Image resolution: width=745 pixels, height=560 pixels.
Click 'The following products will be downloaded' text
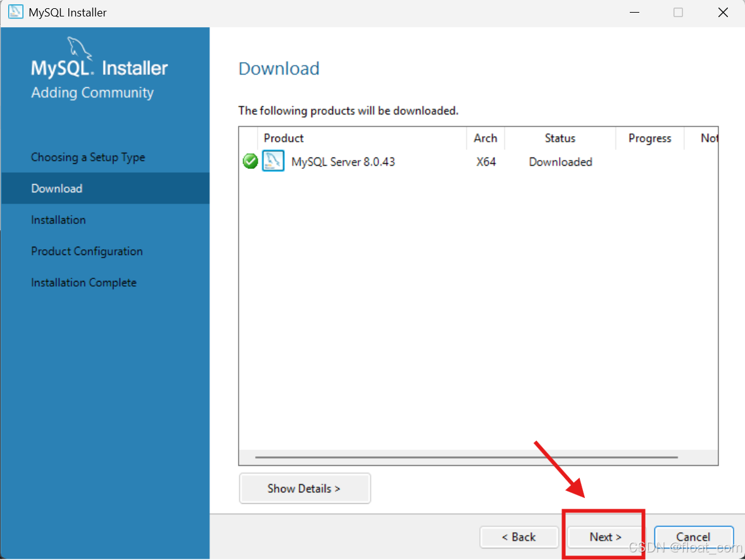(x=348, y=111)
